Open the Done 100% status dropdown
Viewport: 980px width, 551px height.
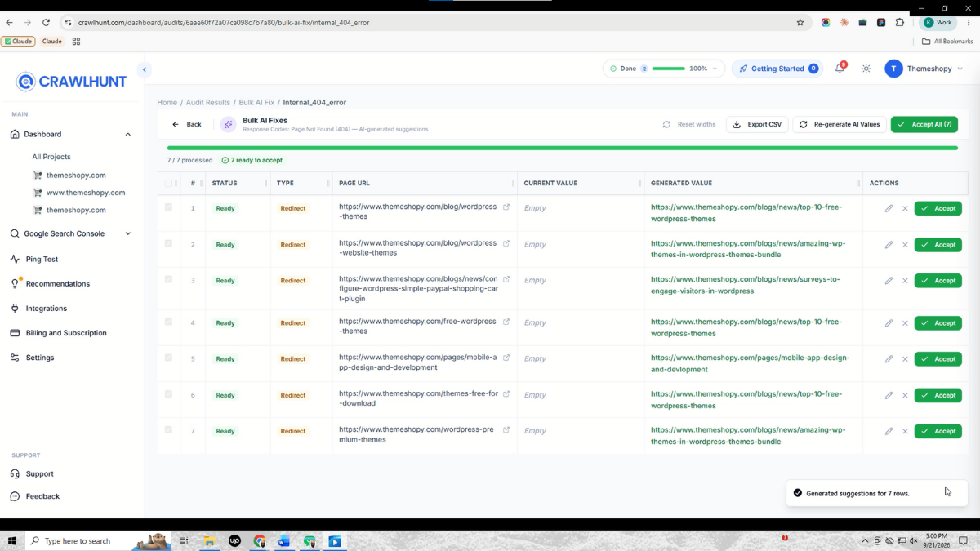pos(664,69)
